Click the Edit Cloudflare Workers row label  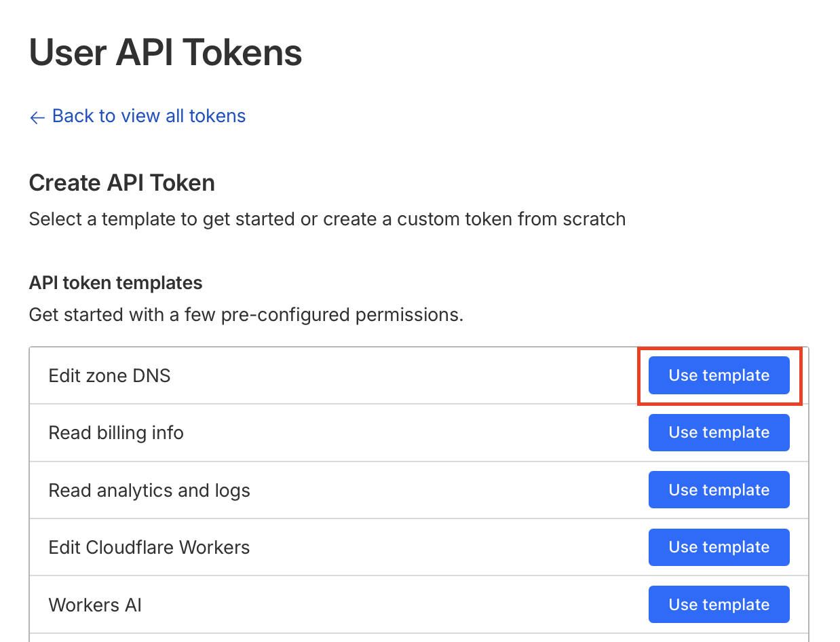149,547
